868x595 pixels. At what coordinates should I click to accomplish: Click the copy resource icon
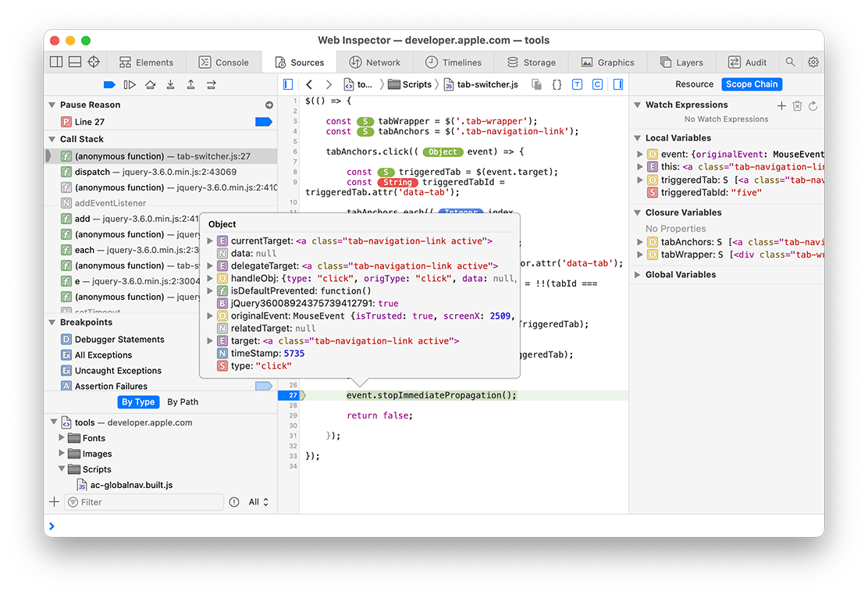click(x=536, y=84)
